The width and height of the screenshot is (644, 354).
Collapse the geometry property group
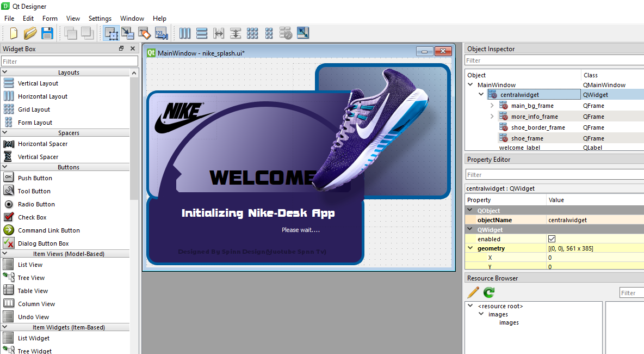[470, 248]
